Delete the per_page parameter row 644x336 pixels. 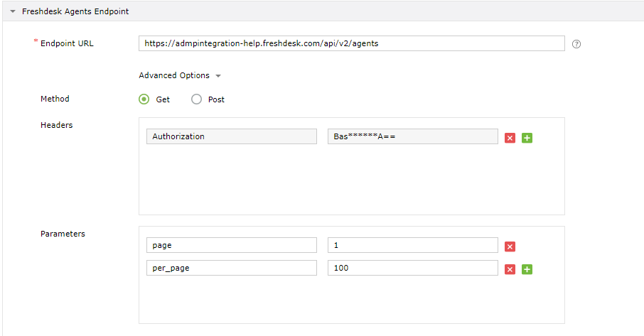coord(510,269)
